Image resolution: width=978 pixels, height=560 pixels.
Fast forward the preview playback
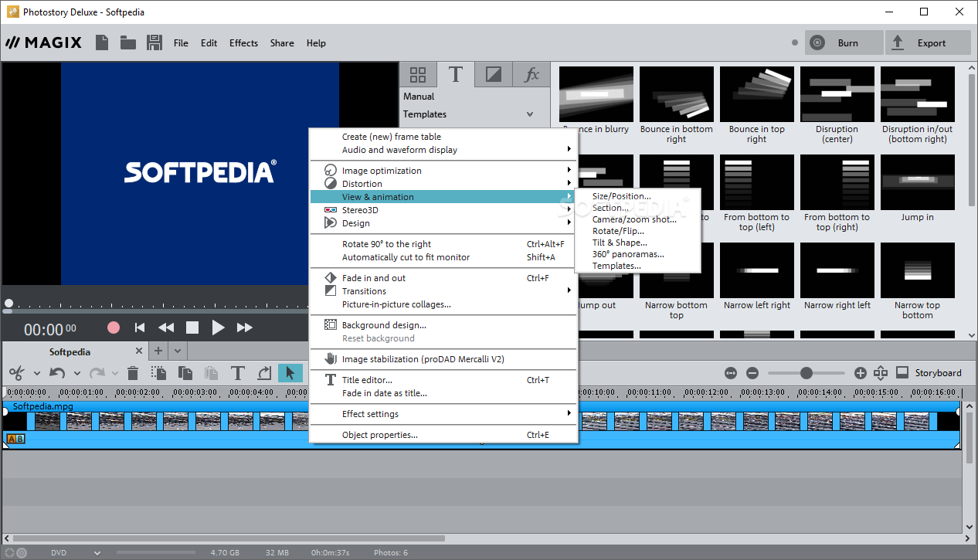244,328
